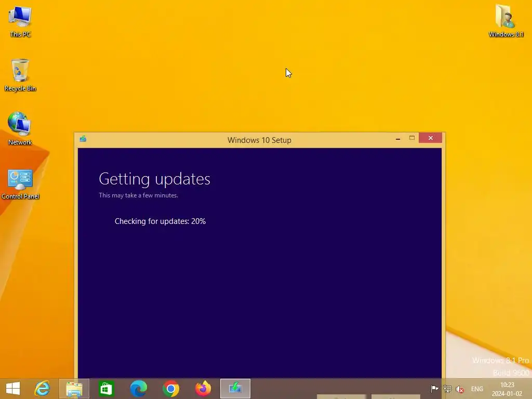Select the Windows 8.1 folder icon
The height and width of the screenshot is (399, 532).
coord(506,21)
